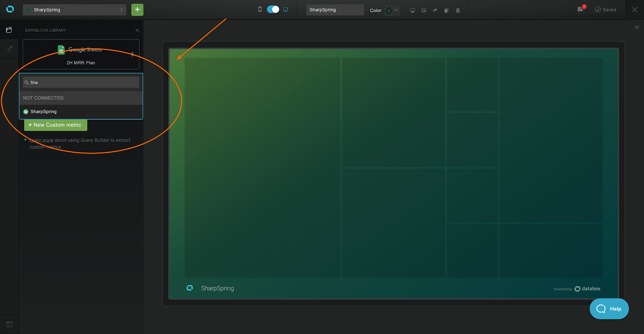The height and width of the screenshot is (334, 644).
Task: Click the green plus add button
Action: [137, 10]
